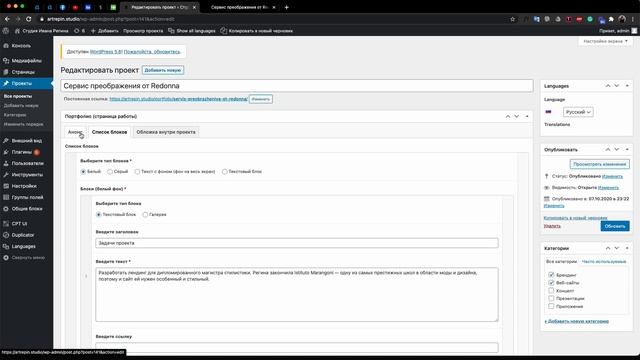Screen dimensions: 640x360
Task: Bookmark this page with the star icon
Action: pyautogui.click(x=513, y=19)
